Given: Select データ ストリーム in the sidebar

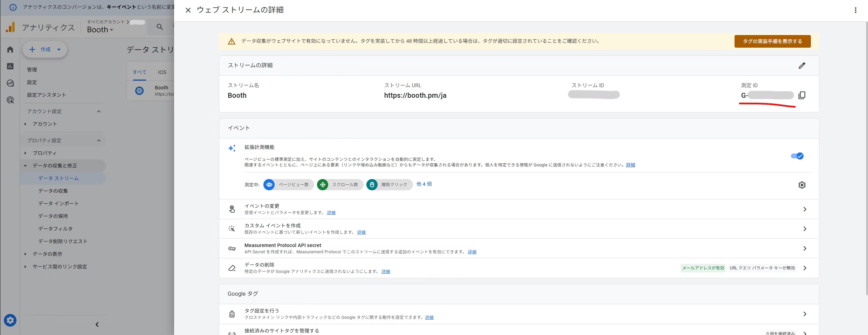Looking at the screenshot, I should [58, 178].
